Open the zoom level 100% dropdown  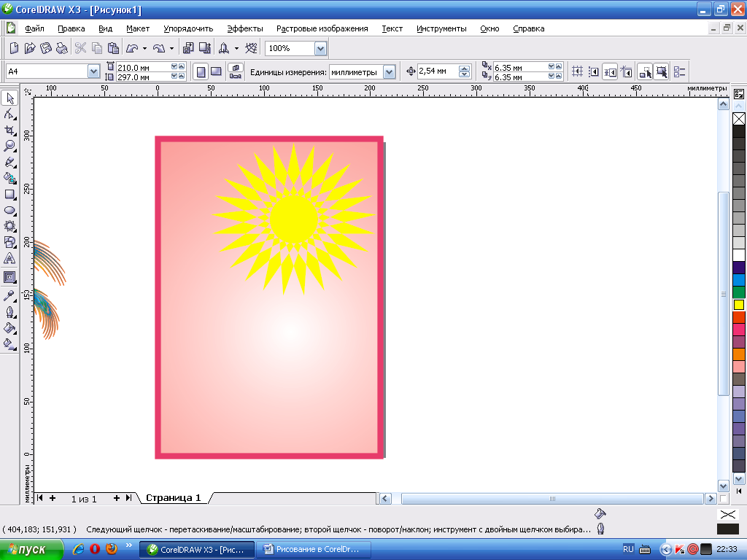click(320, 48)
